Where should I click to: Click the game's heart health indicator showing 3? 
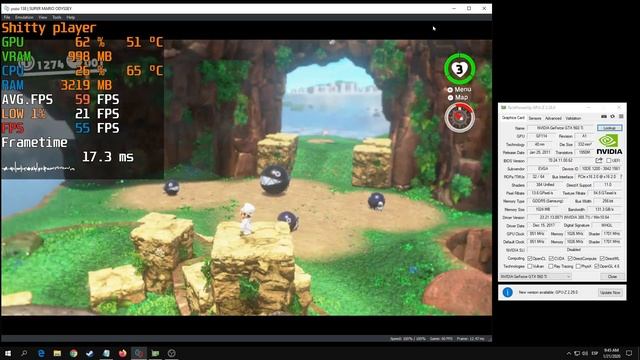point(459,69)
